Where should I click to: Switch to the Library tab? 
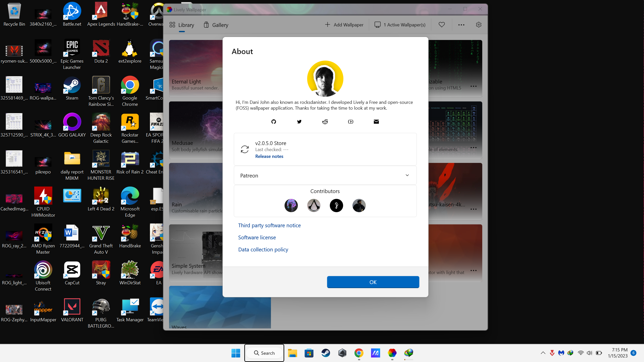point(182,25)
